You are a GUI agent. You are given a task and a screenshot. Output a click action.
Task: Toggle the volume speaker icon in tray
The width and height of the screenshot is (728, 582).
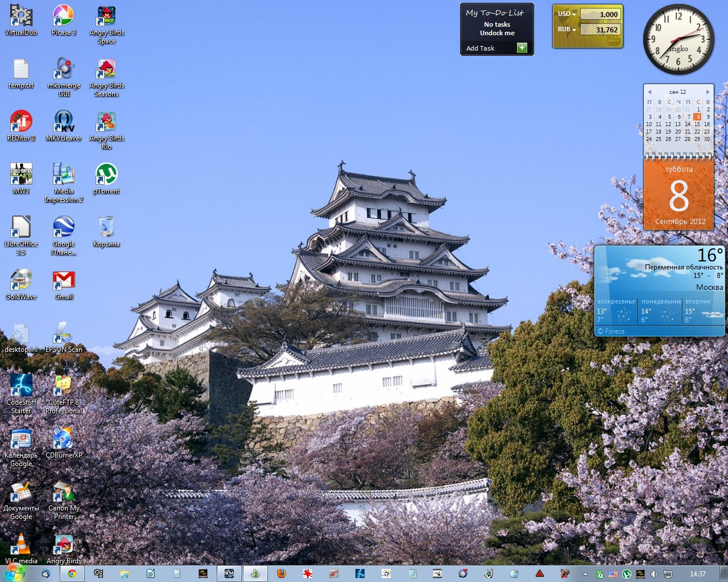tap(654, 574)
